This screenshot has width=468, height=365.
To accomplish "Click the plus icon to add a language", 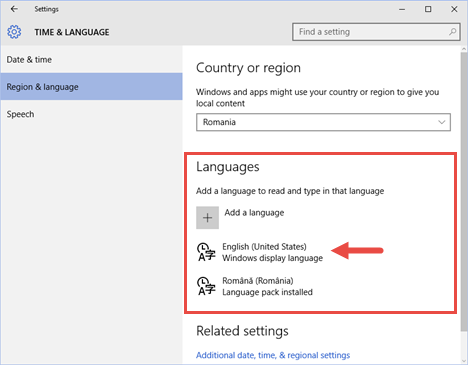I will 207,218.
